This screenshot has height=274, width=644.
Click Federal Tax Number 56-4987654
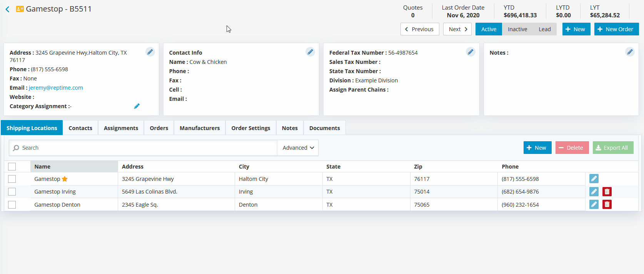(x=403, y=53)
